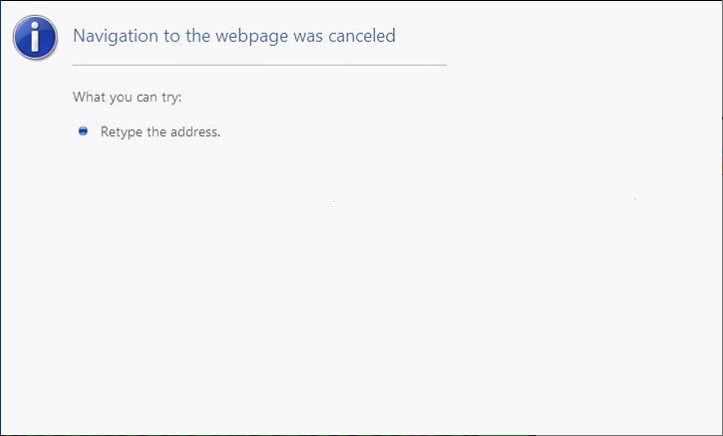Image resolution: width=723 pixels, height=436 pixels.
Task: Click the word 'the' in Retype the address
Action: [x=156, y=132]
